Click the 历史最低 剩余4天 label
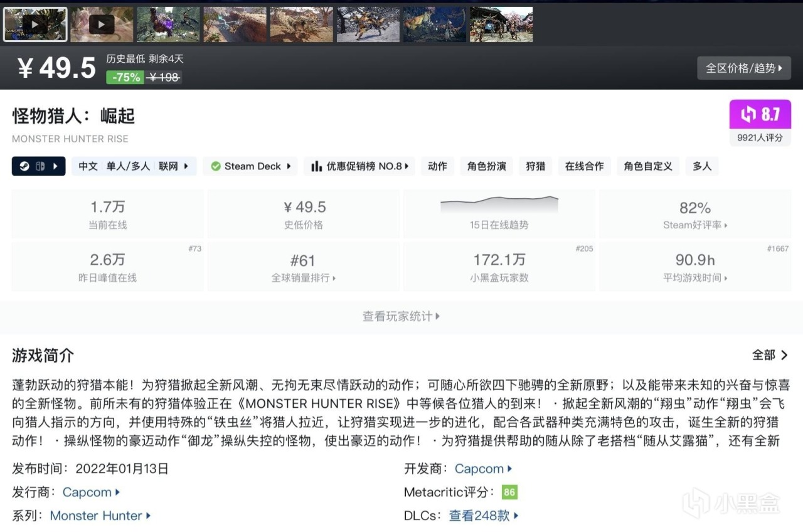Screen dimensions: 803x532 click(145, 59)
